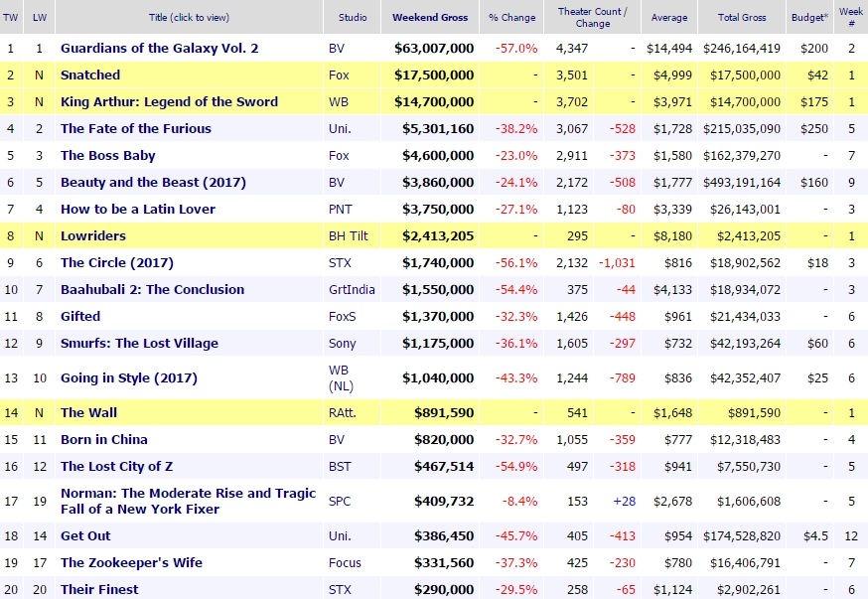Click WB (NL) studio for Going in Style

coord(341,378)
